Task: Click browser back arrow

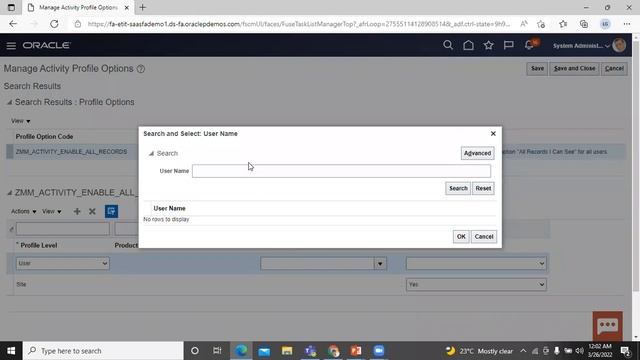Action: click(x=13, y=24)
